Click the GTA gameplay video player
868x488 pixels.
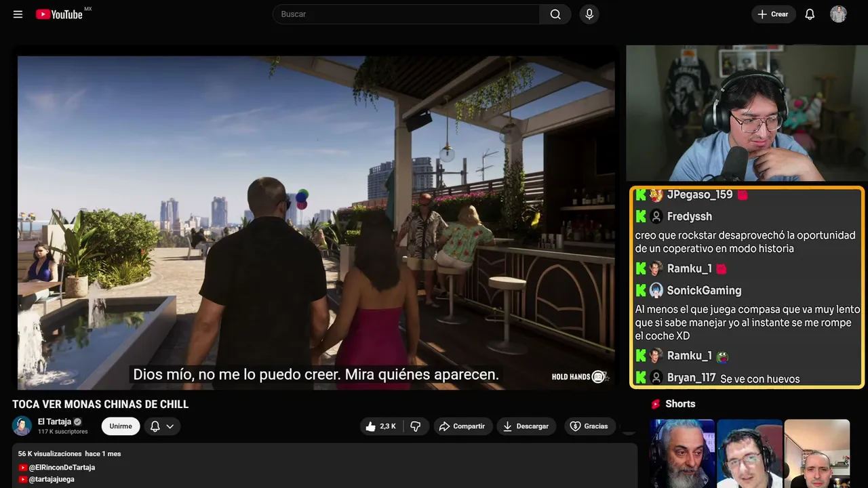(316, 222)
